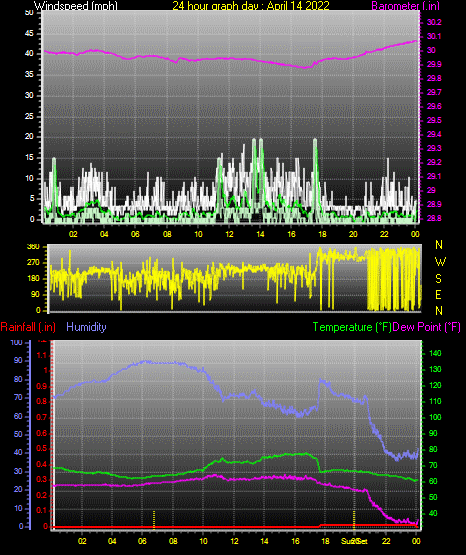466x555 pixels.
Task: Click hour "18" on the windspeed graph time axis
Action: click(322, 234)
